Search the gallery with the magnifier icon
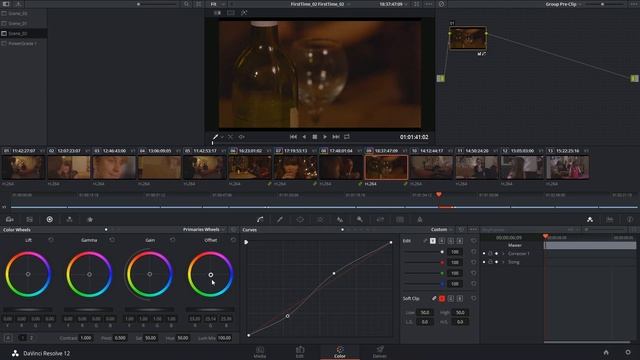 pos(187,4)
